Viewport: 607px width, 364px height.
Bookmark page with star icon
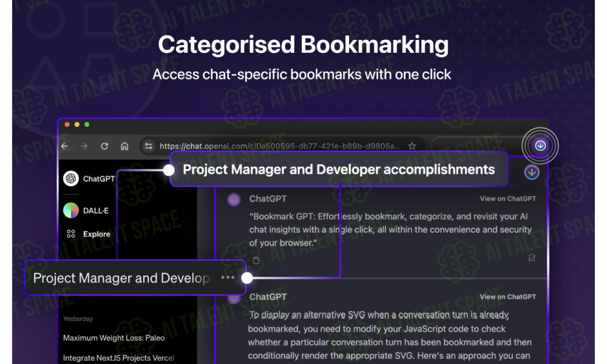click(412, 146)
